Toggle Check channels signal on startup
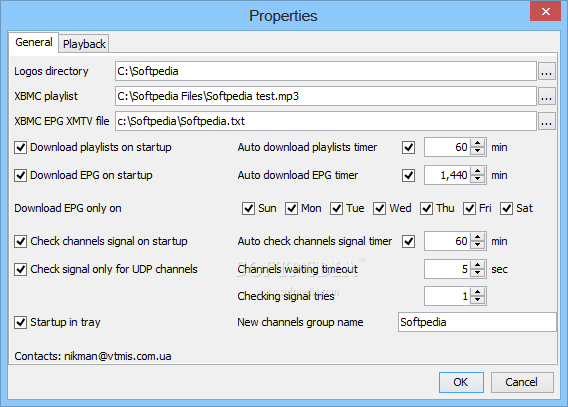Image resolution: width=568 pixels, height=407 pixels. (21, 242)
